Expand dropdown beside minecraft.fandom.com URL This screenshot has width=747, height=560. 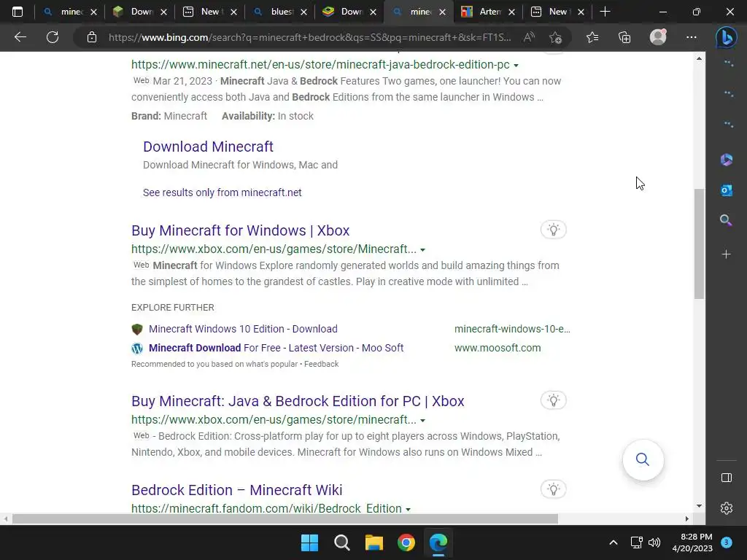408,509
